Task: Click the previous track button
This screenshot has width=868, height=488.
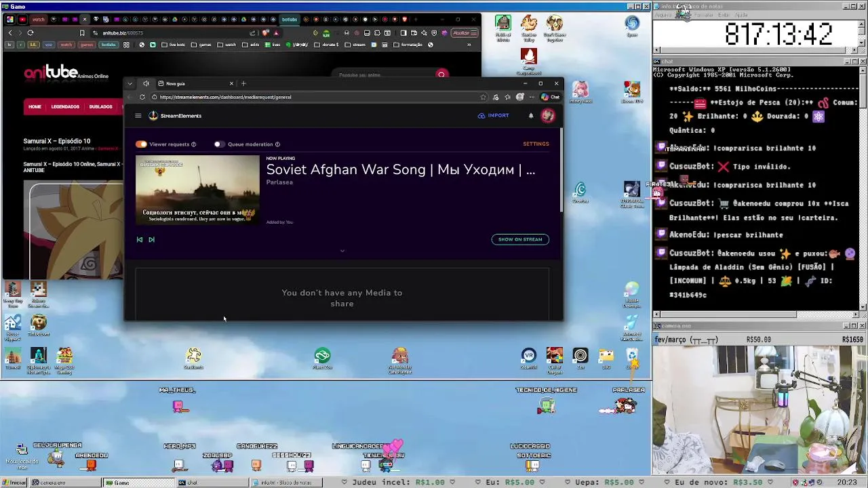Action: 140,239
